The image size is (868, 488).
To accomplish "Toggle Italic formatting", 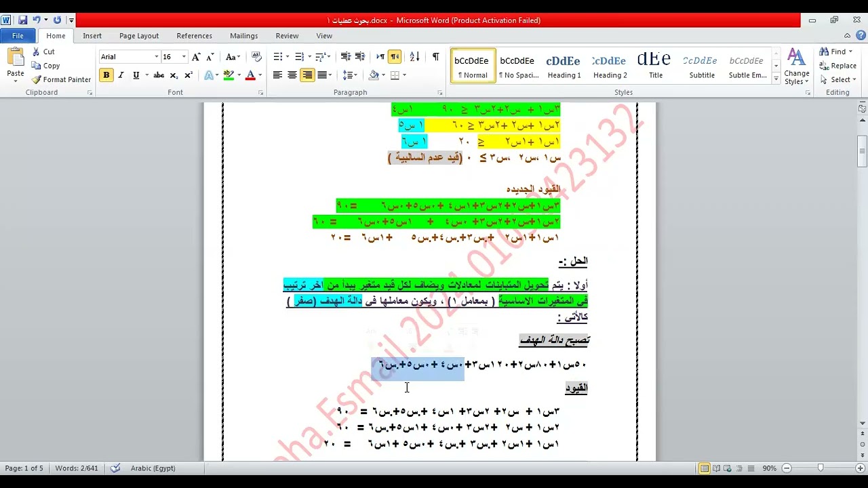I will 121,75.
